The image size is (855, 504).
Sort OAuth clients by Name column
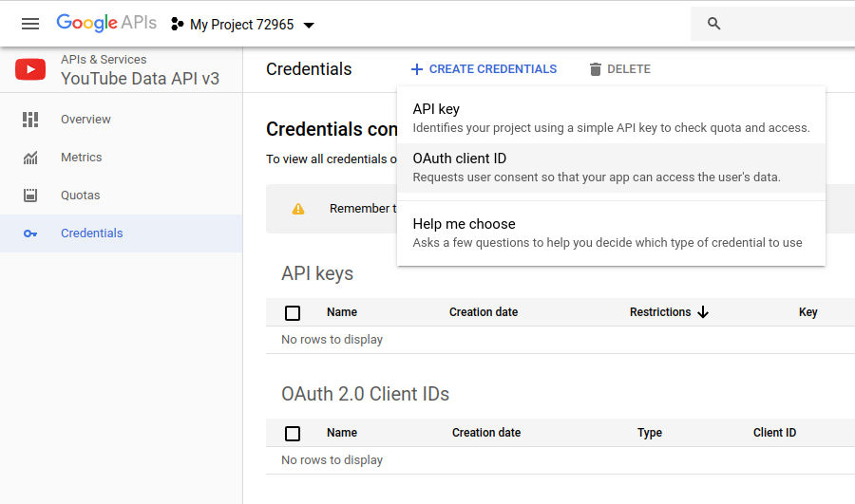pos(342,433)
